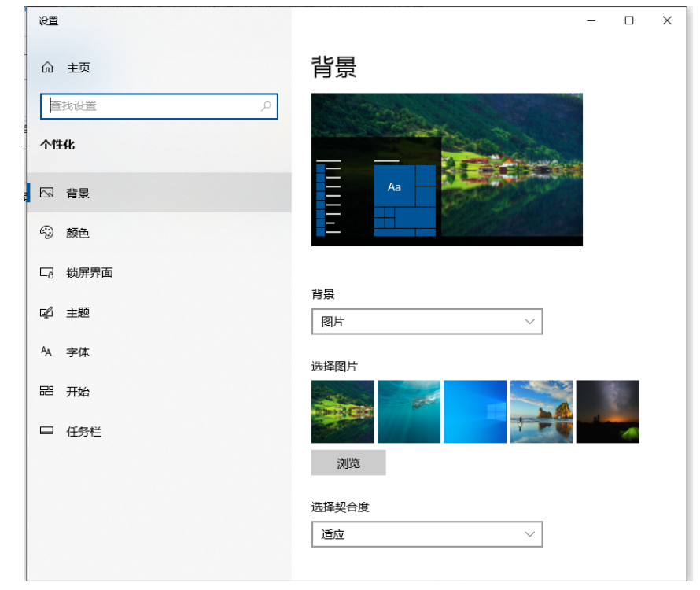Image resolution: width=700 pixels, height=590 pixels.
Task: Click the home icon next to 主页
Action: [47, 68]
